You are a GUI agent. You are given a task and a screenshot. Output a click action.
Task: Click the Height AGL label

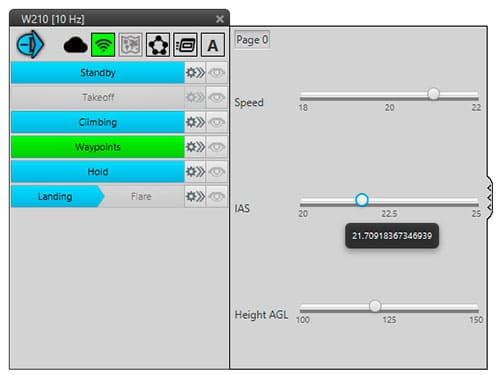(261, 315)
